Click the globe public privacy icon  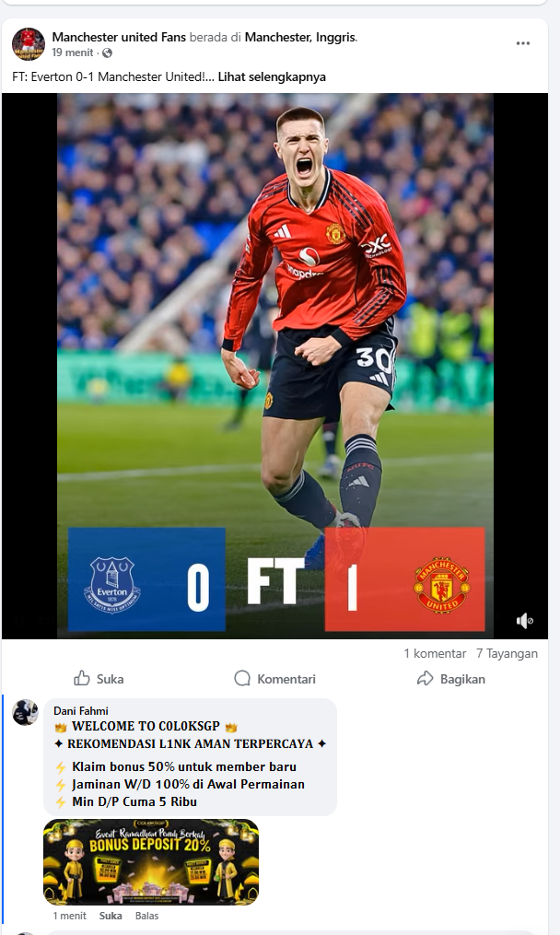click(x=108, y=53)
